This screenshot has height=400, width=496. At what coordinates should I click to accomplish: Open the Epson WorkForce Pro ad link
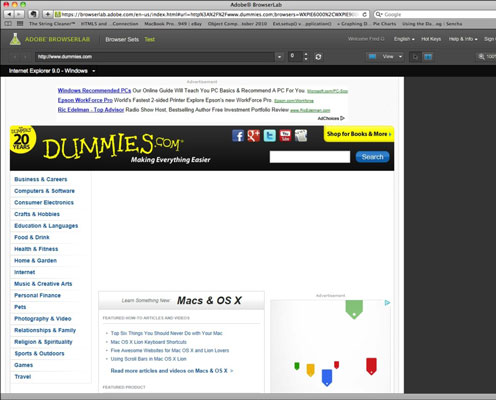point(85,100)
